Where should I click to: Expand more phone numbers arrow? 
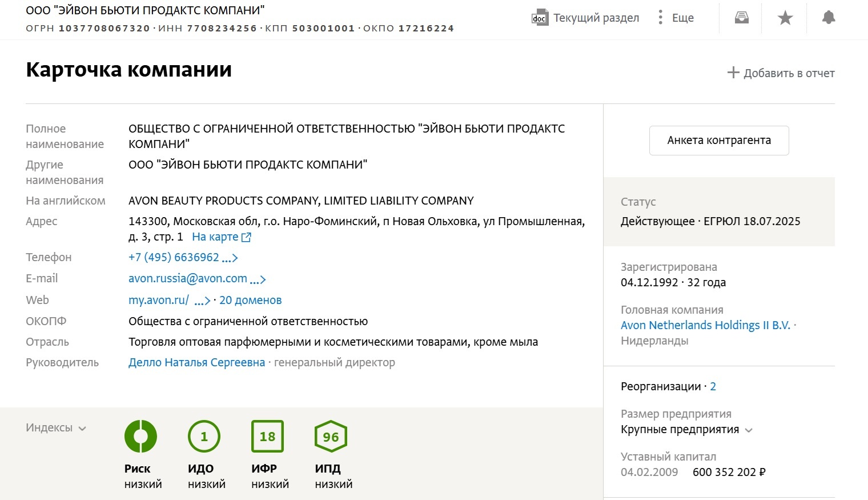(230, 258)
